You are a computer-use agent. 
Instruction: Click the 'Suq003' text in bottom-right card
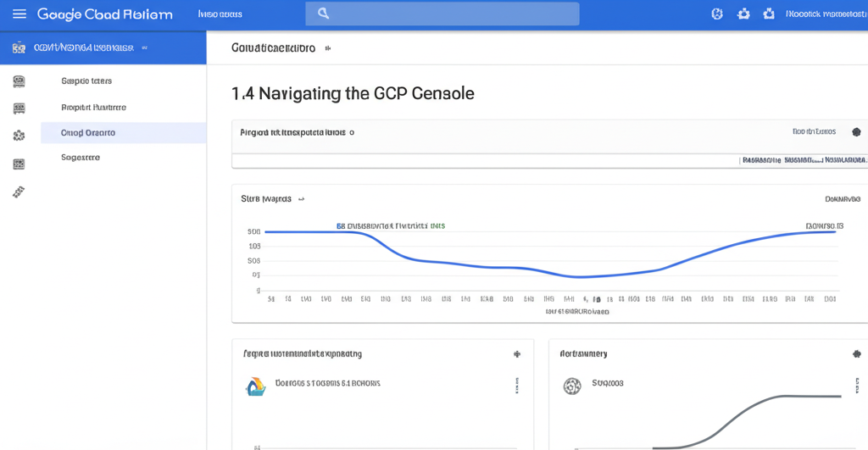pos(607,383)
